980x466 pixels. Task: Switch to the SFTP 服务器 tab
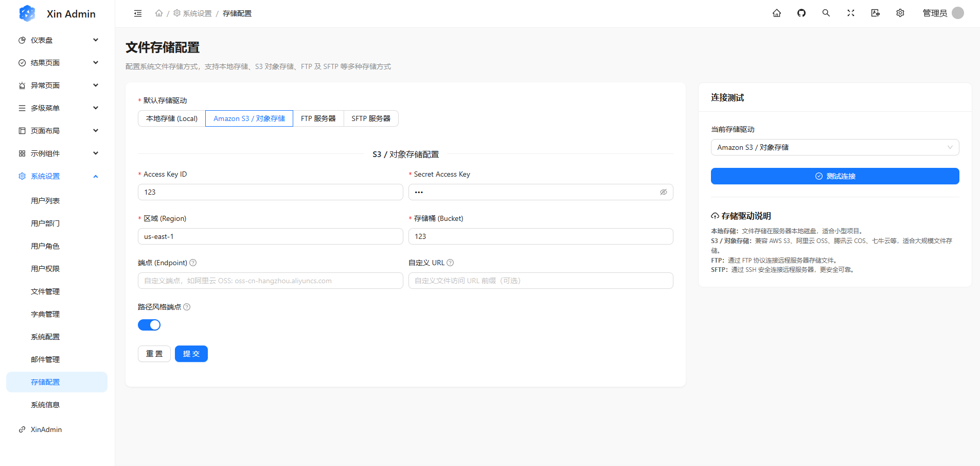(x=371, y=118)
